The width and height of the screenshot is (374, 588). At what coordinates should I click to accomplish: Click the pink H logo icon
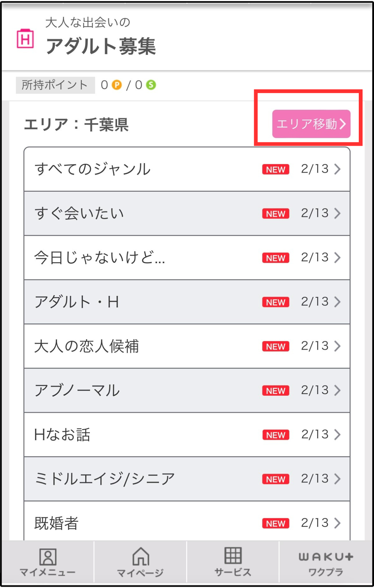click(x=25, y=39)
